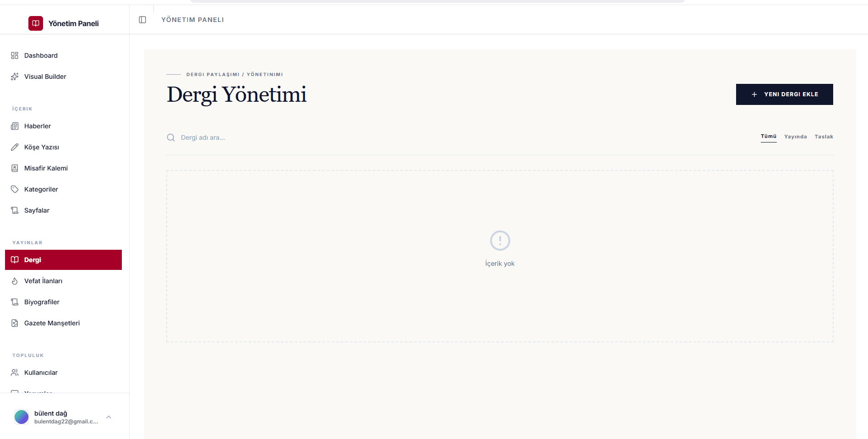Switch to the Yayında filter tab
This screenshot has height=439, width=868.
point(795,137)
